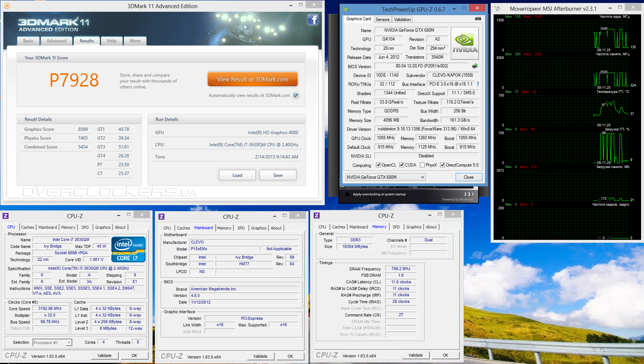Click the CLEVO/KAPOK Subvendor field
This screenshot has height=364, width=644.
pos(453,75)
